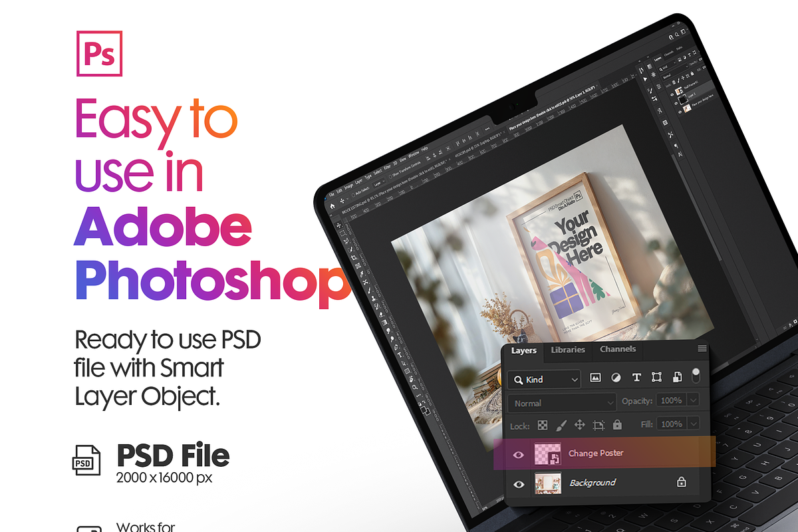Open the Layers panel flyout menu icon
This screenshot has height=532, width=798.
(702, 348)
